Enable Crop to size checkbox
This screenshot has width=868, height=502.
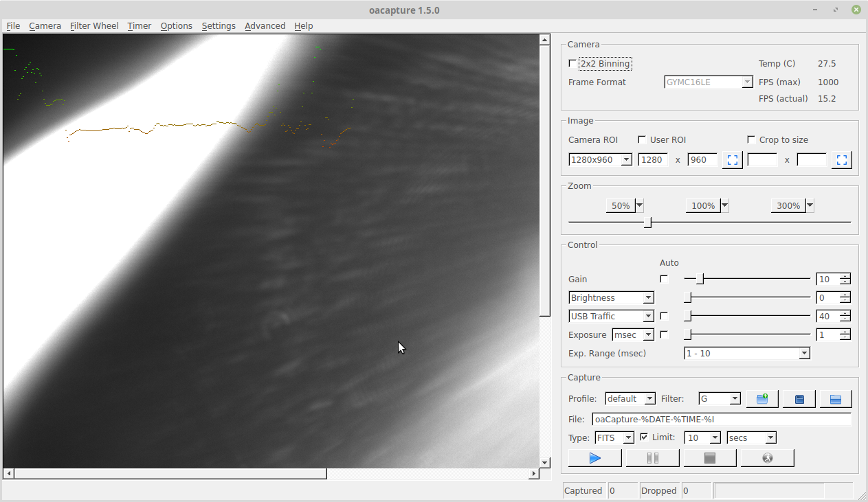point(751,139)
